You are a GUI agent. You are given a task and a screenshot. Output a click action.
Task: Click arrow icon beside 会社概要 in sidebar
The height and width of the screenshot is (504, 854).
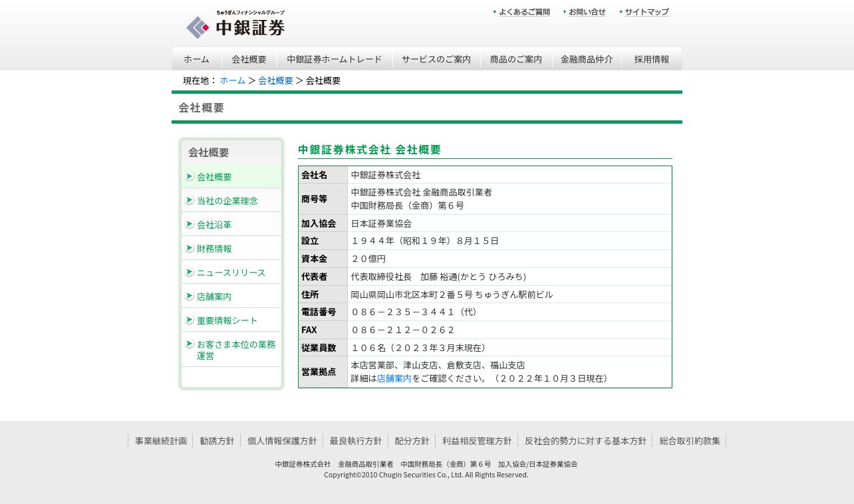tap(190, 176)
